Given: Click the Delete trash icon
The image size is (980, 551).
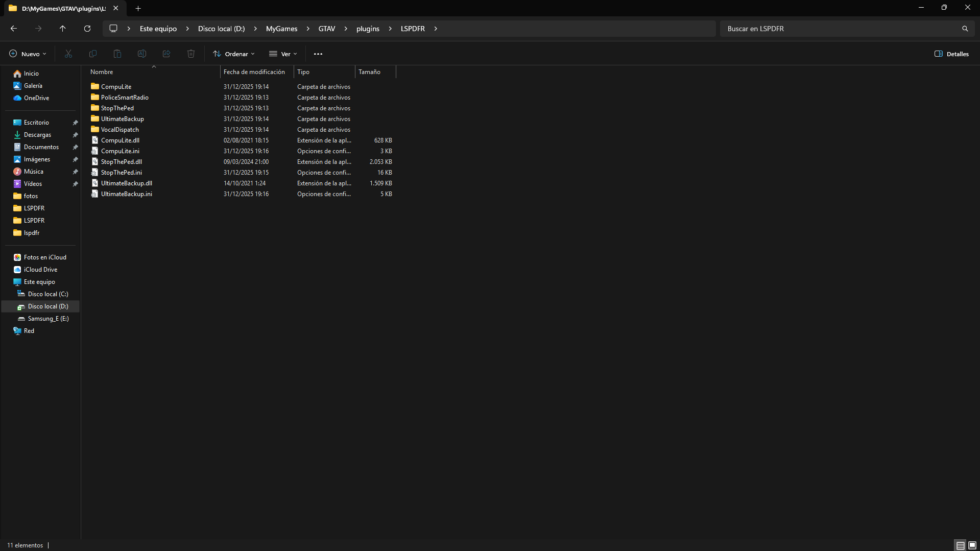Looking at the screenshot, I should pyautogui.click(x=191, y=54).
